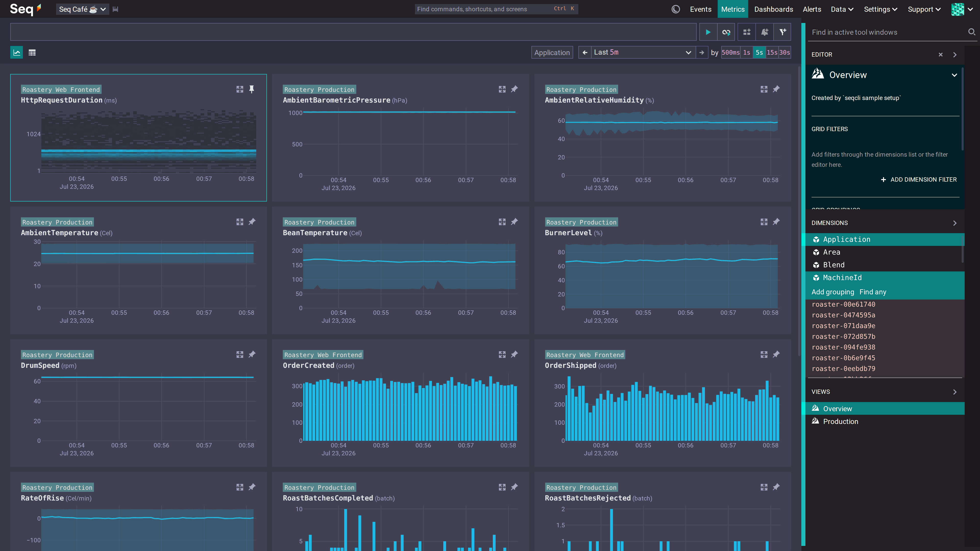
Task: Open the Support menu dropdown
Action: coord(924,9)
